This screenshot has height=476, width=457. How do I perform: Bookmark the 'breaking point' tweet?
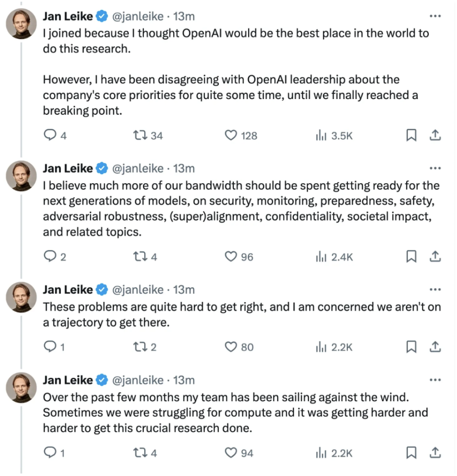pos(411,135)
